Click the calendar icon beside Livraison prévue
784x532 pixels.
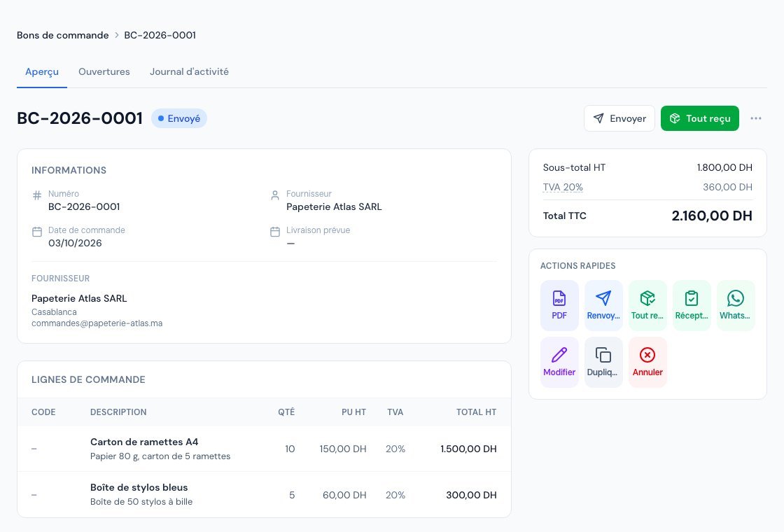[x=275, y=232]
